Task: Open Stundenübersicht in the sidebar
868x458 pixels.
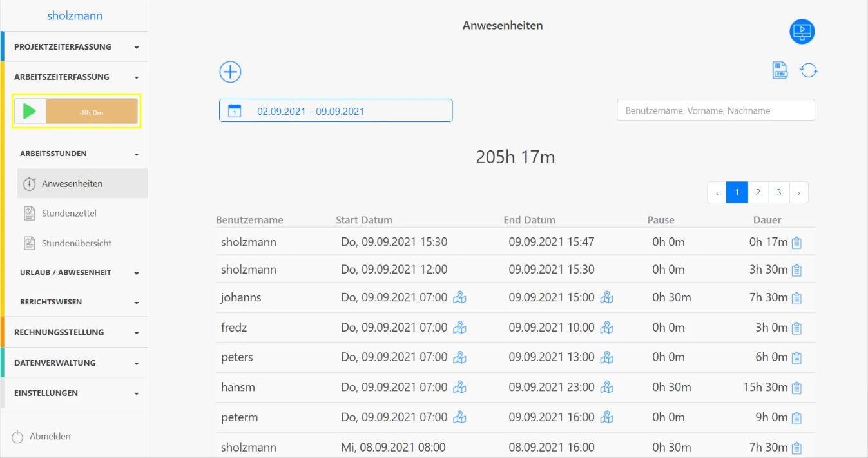Action: 76,243
